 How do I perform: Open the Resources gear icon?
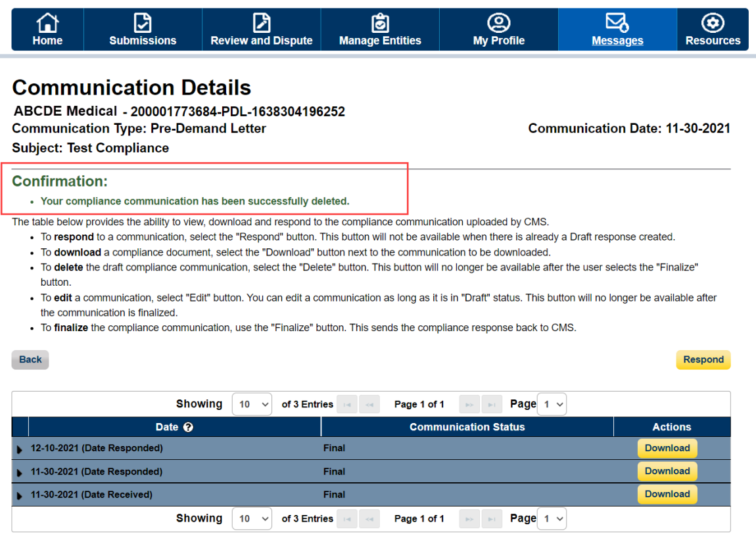coord(713,23)
